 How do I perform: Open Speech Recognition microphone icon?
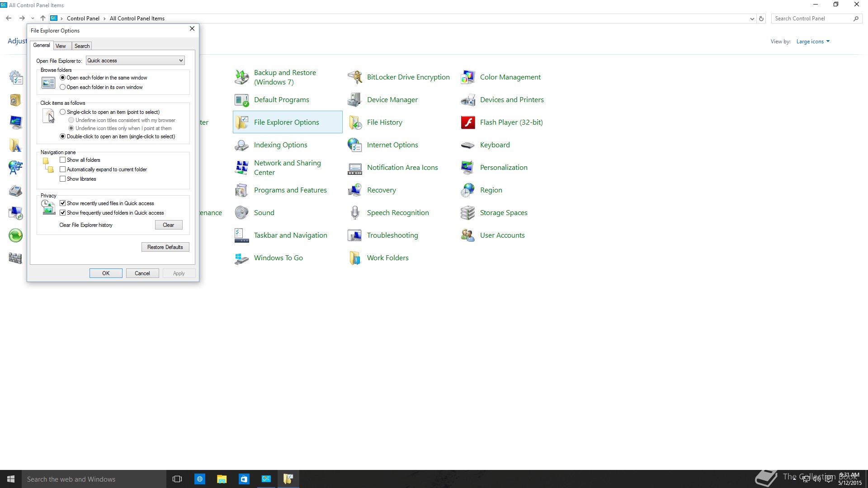click(355, 213)
